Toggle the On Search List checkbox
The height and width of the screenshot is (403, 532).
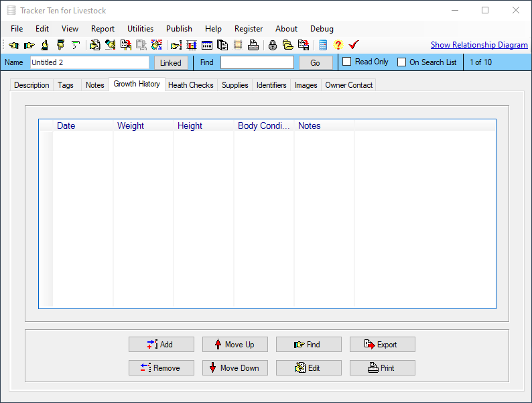(x=402, y=62)
